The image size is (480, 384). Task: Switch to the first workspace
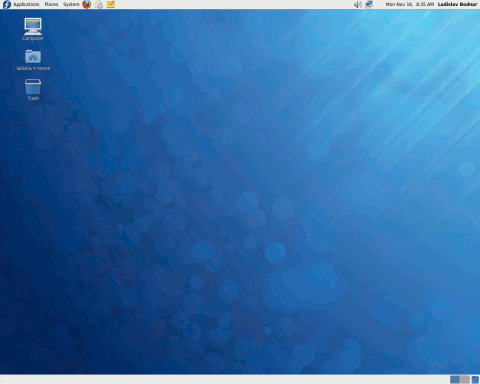coord(455,379)
